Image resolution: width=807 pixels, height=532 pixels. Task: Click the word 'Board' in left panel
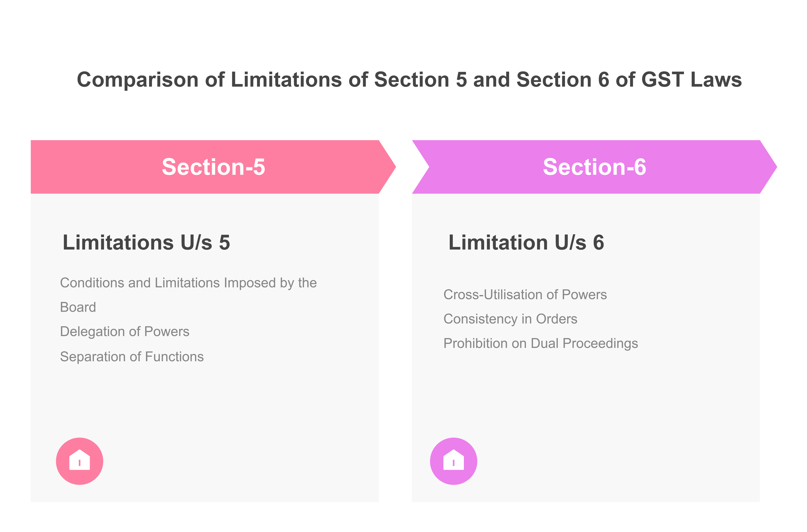(78, 307)
